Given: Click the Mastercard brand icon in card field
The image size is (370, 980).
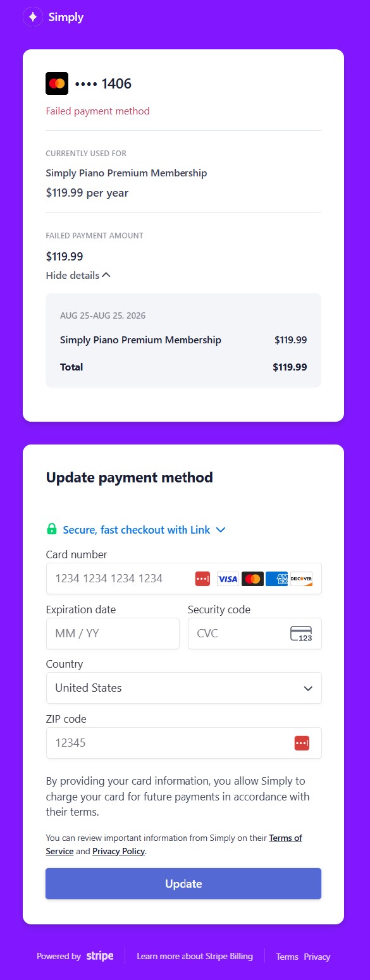Looking at the screenshot, I should pos(252,579).
